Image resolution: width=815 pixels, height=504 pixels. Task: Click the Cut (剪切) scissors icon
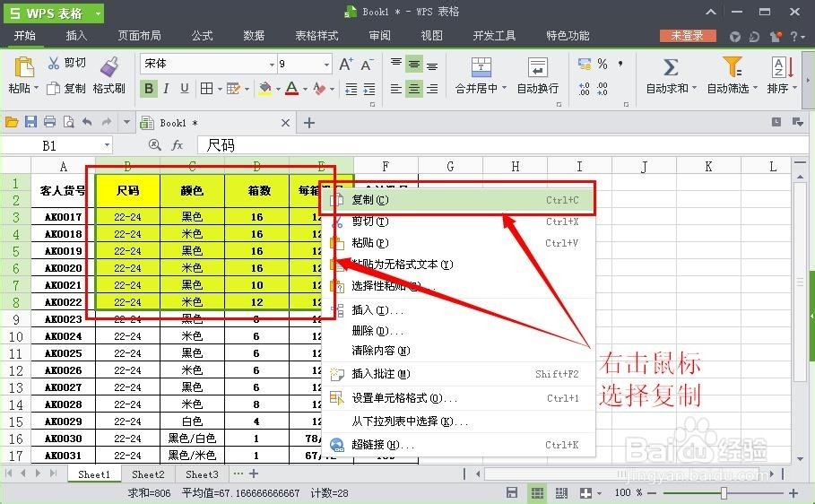(x=53, y=63)
